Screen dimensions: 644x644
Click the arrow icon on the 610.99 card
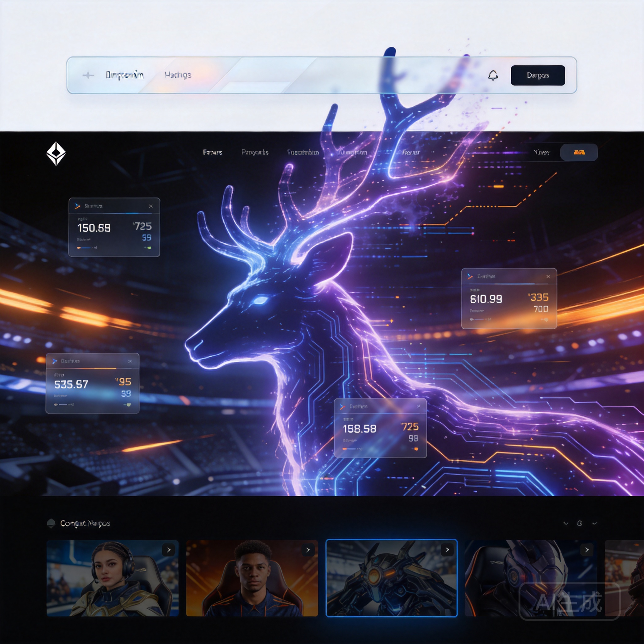pos(470,276)
